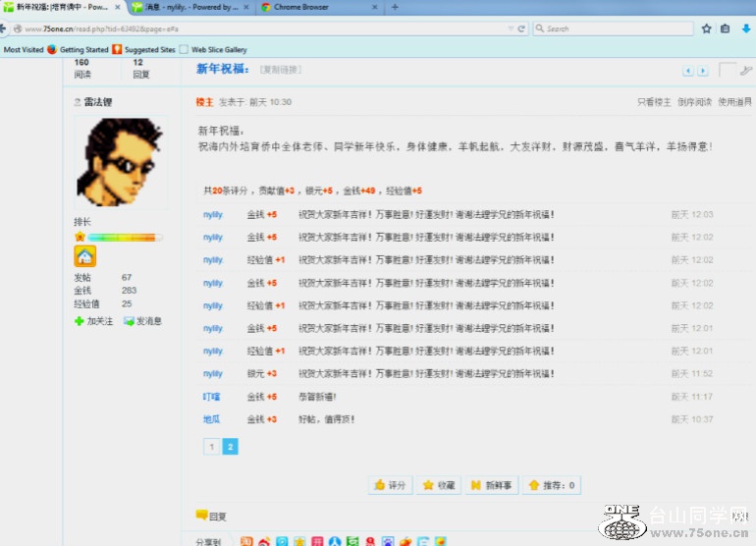Click the 楼主 label

point(204,102)
